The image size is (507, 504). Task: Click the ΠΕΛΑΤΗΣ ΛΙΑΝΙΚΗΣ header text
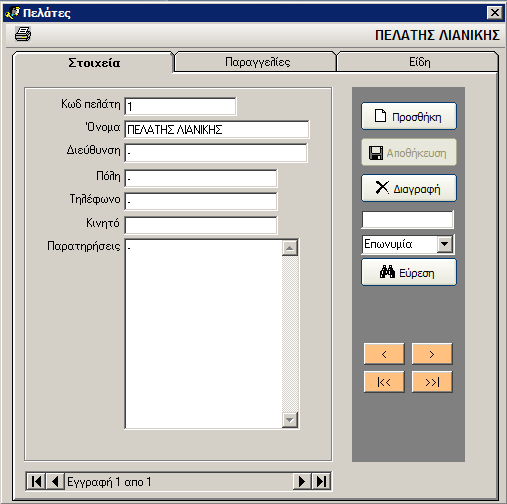437,35
